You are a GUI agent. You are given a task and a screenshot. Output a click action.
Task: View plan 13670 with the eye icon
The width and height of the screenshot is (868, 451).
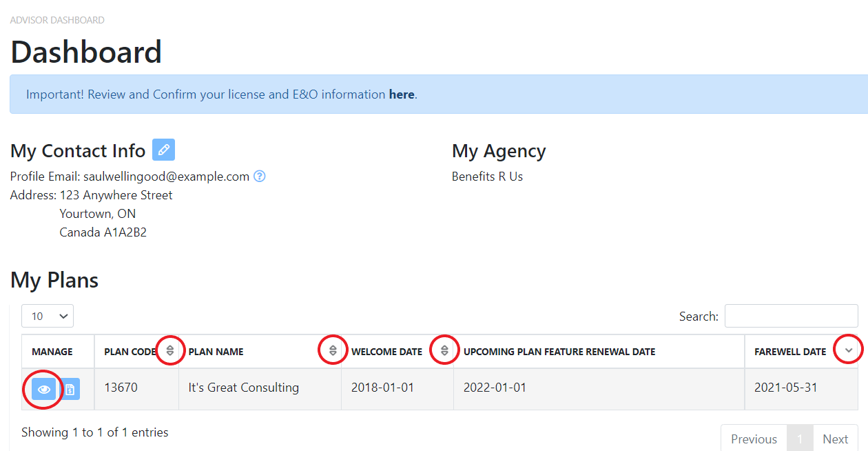pyautogui.click(x=44, y=390)
